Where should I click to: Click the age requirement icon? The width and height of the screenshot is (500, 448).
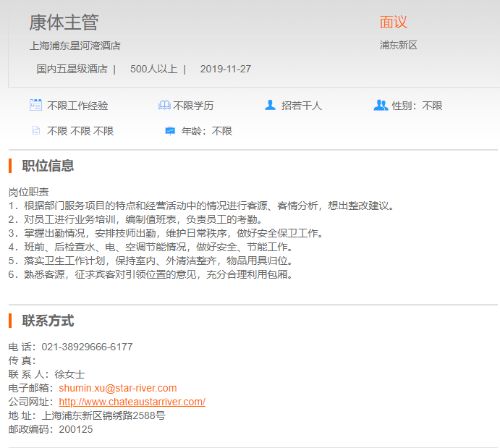click(x=170, y=131)
